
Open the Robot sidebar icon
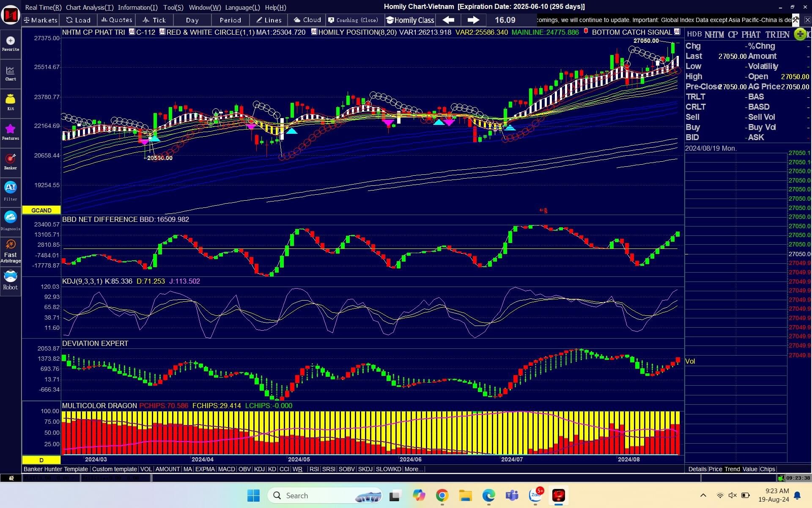[10, 281]
